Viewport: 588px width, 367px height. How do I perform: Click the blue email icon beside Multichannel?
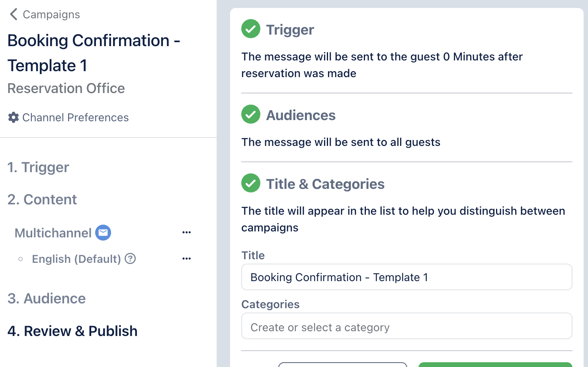103,233
